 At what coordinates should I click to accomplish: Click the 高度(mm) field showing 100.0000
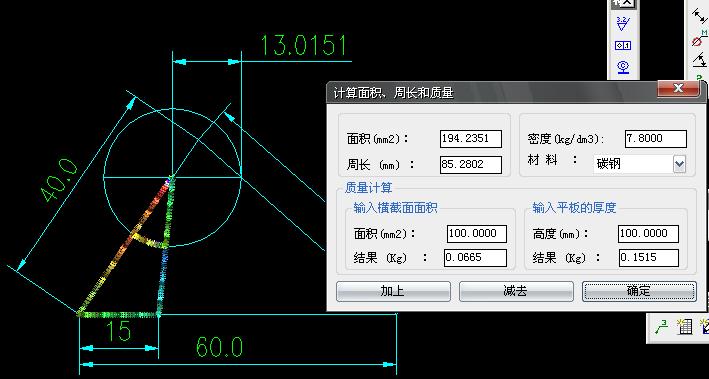click(648, 234)
